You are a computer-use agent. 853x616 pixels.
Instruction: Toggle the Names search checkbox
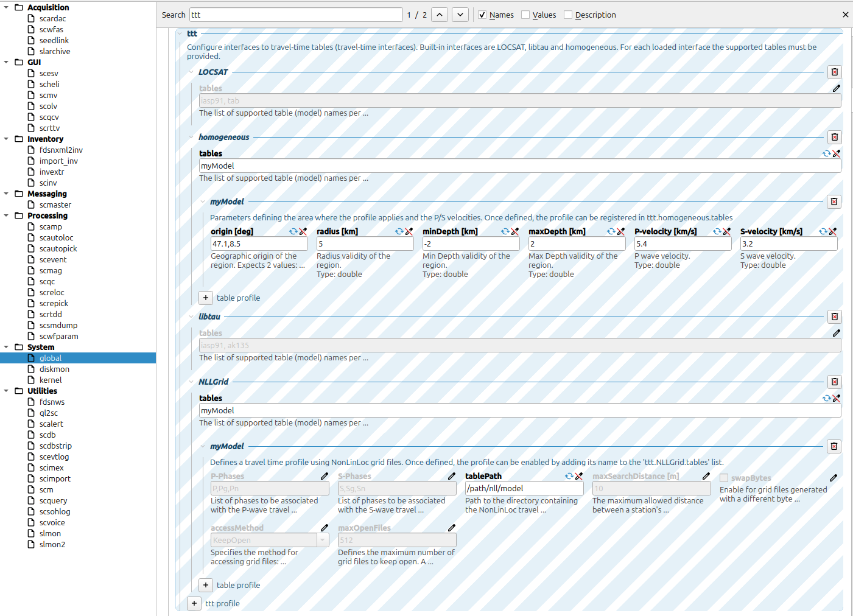[x=482, y=15]
